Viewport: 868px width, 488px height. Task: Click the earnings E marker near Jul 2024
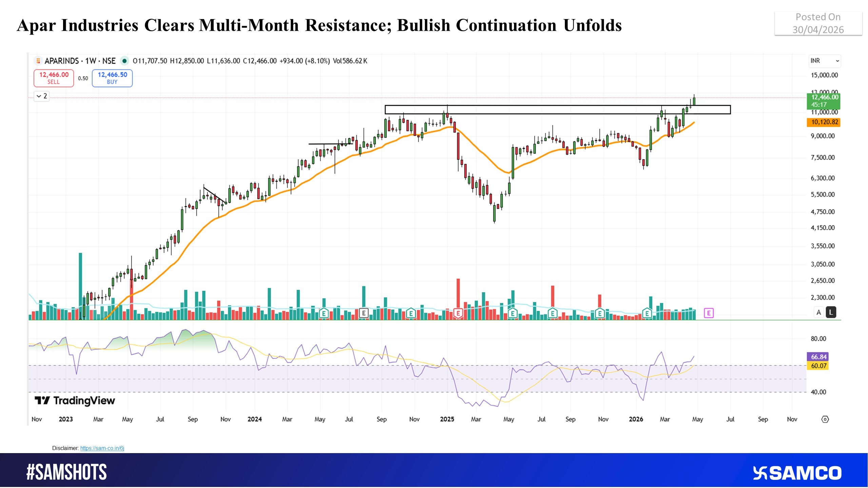[364, 313]
